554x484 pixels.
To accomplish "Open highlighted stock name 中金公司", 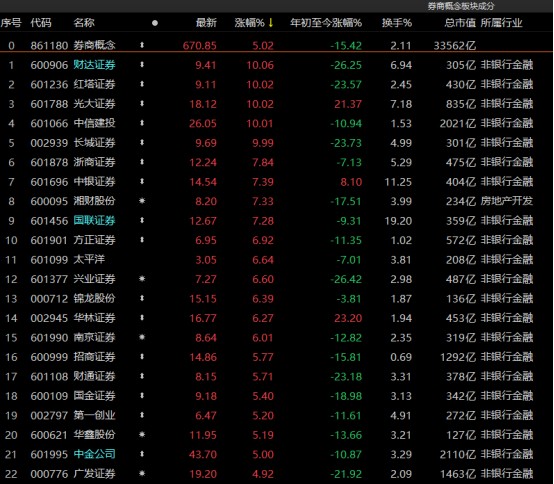I will click(x=94, y=454).
